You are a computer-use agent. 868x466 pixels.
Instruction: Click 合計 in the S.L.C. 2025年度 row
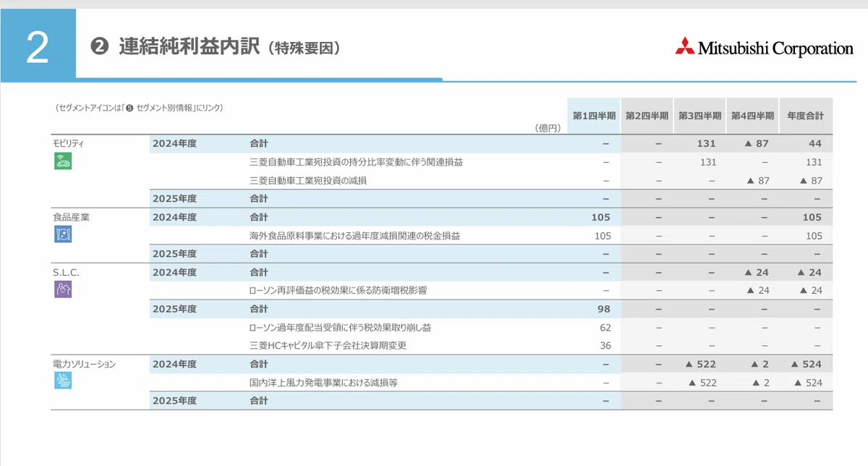coord(258,309)
